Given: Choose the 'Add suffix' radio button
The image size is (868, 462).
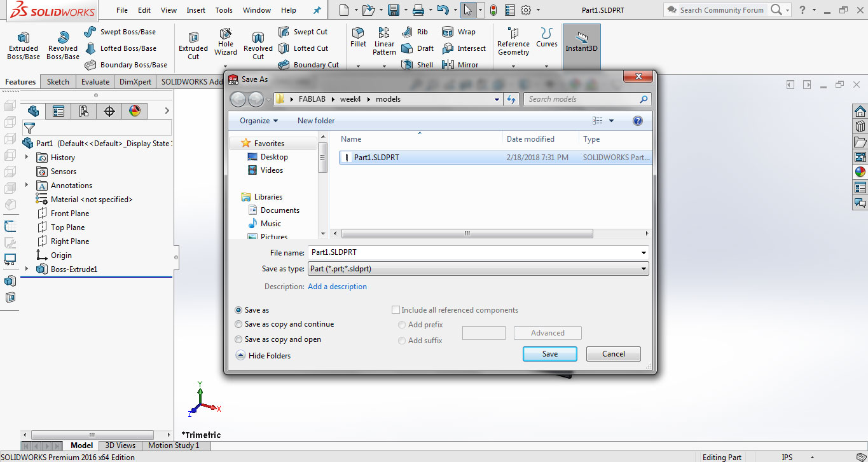Looking at the screenshot, I should (x=402, y=341).
